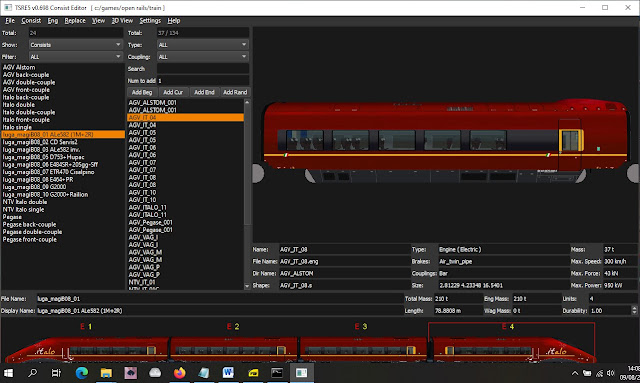This screenshot has height=383, width=640.
Task: Click the Add Beg button
Action: tap(142, 92)
